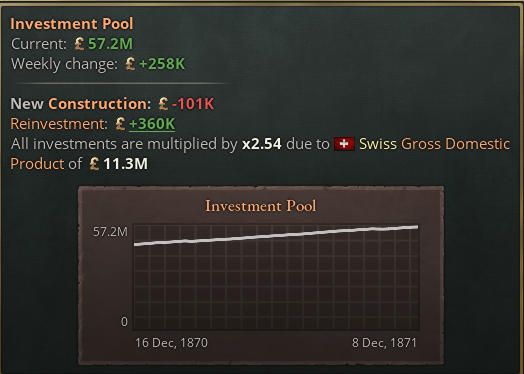This screenshot has width=524, height=374.
Task: Click the -101K new construction amount
Action: coord(193,104)
